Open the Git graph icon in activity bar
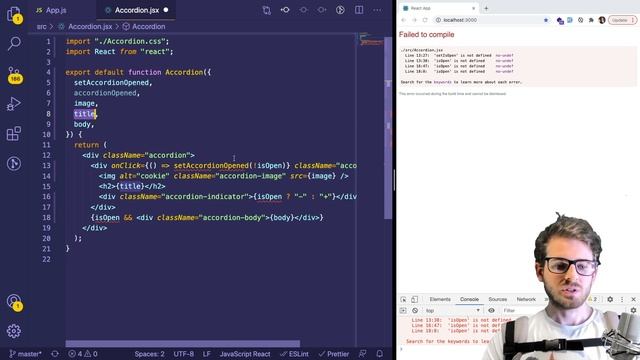640x360 pixels. [x=14, y=164]
